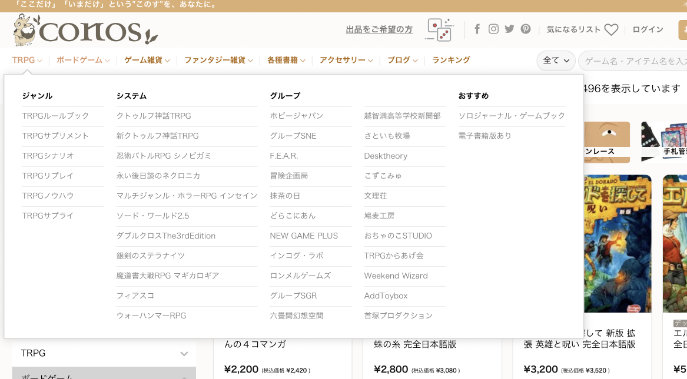This screenshot has height=379, width=687.
Task: Open the 全て search category dropdown
Action: click(556, 60)
